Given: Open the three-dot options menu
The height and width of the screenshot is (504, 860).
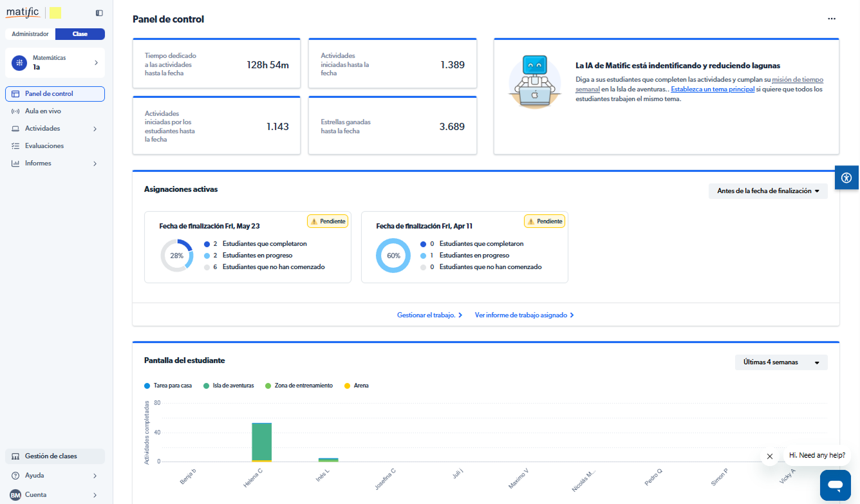Looking at the screenshot, I should click(x=832, y=19).
